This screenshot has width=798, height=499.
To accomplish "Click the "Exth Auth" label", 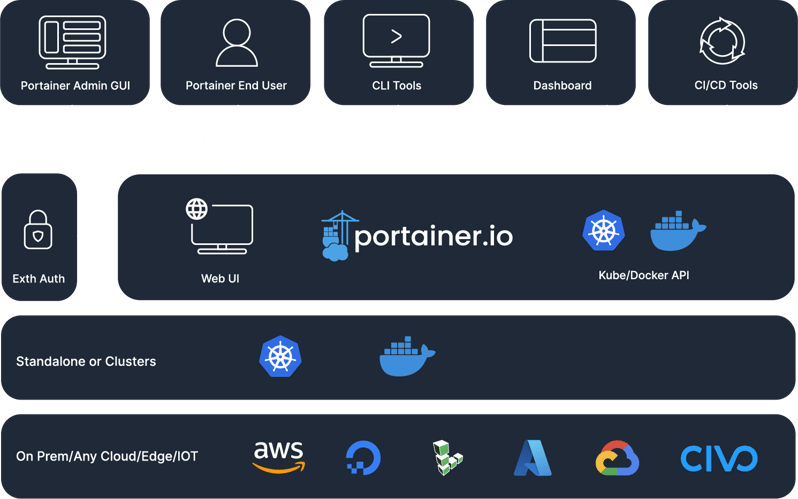I will [x=39, y=279].
